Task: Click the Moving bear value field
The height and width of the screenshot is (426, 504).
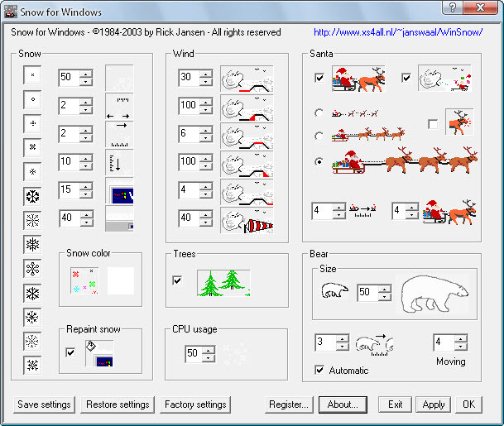Action: (444, 342)
